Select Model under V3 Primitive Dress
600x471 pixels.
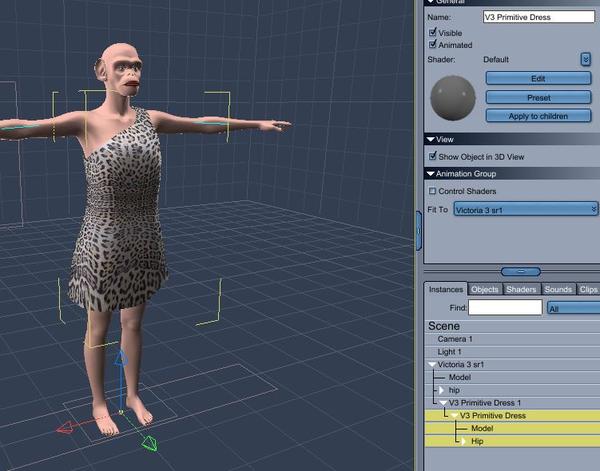tap(482, 428)
